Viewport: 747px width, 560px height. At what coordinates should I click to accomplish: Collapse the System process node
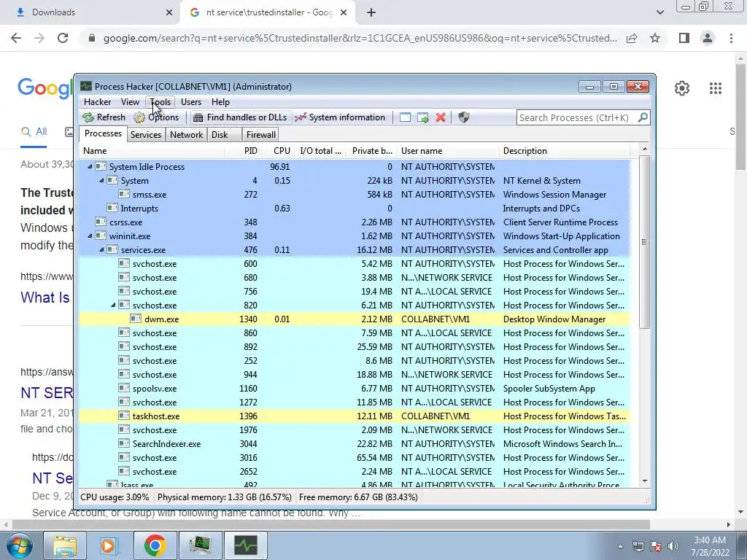click(x=101, y=181)
